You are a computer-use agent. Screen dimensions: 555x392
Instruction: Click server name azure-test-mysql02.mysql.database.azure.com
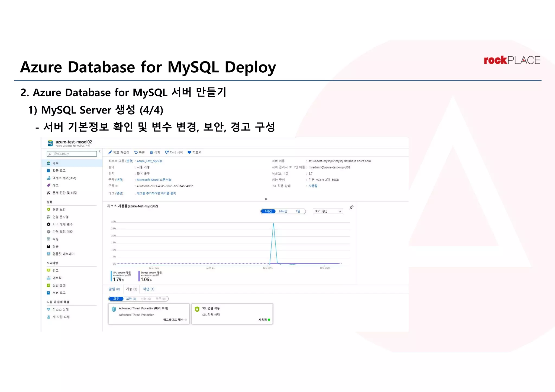click(340, 161)
